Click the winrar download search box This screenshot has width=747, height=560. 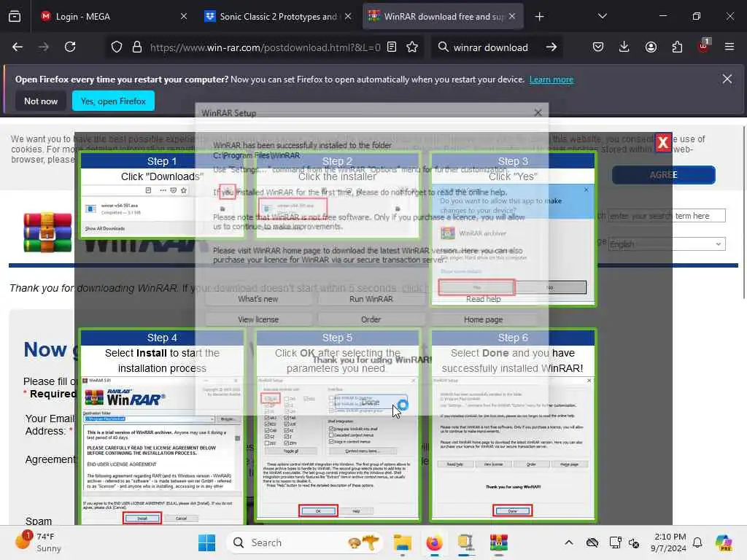(x=491, y=47)
